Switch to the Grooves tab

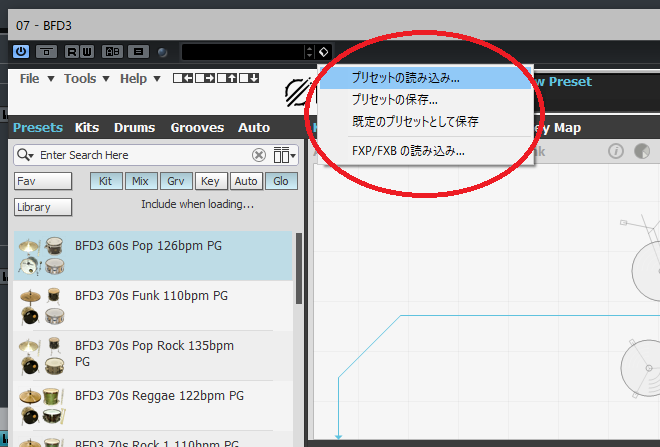pos(197,128)
